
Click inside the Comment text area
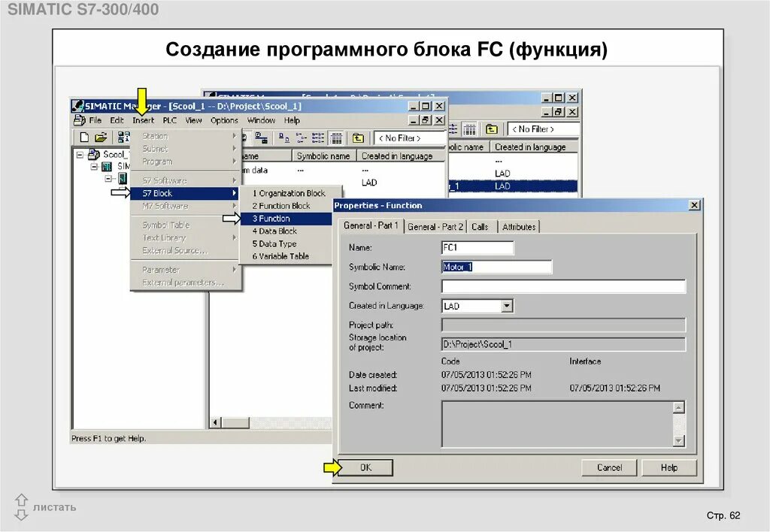pyautogui.click(x=557, y=424)
